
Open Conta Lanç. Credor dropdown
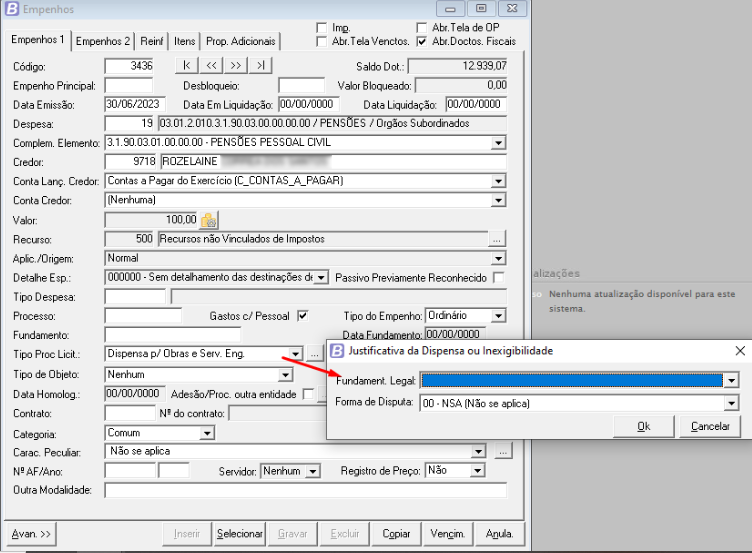click(498, 181)
